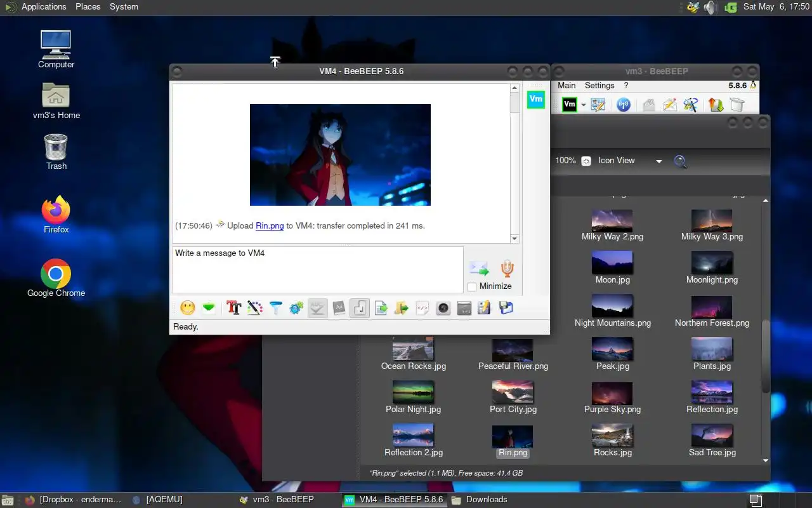Open the Trash desktop icon
The image size is (812, 508).
coord(56,152)
